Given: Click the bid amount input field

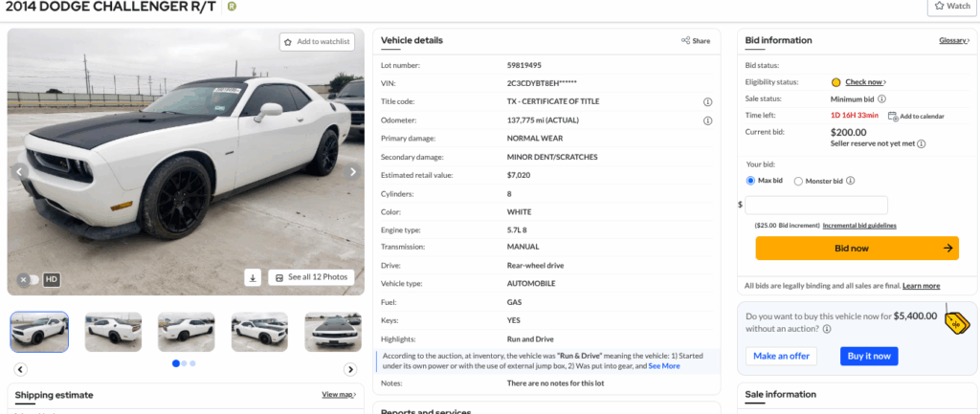Looking at the screenshot, I should (816, 205).
